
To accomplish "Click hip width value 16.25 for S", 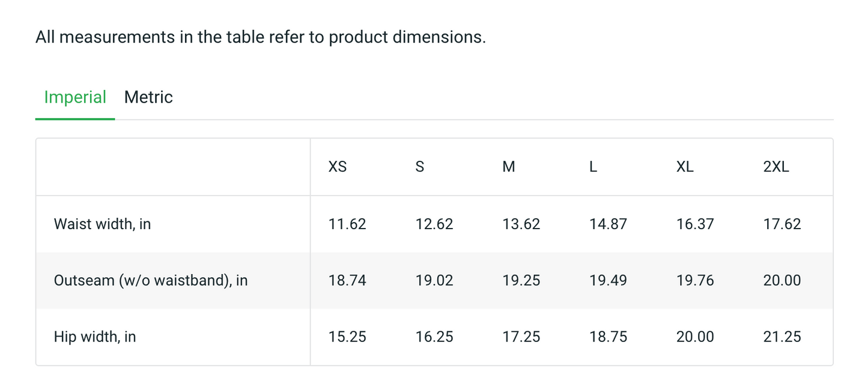I will point(434,337).
